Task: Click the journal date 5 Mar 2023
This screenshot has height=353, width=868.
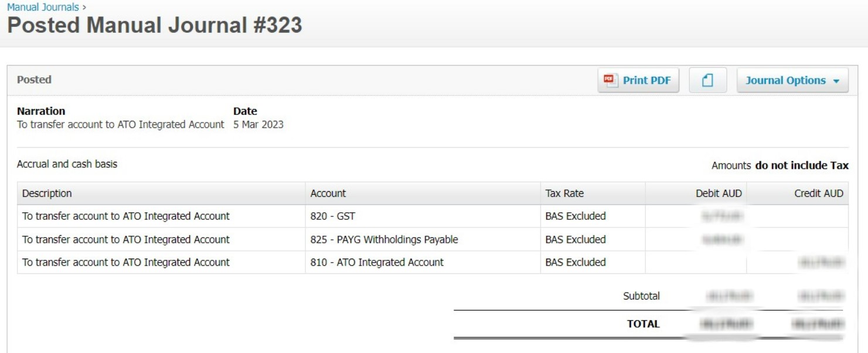Action: (258, 124)
